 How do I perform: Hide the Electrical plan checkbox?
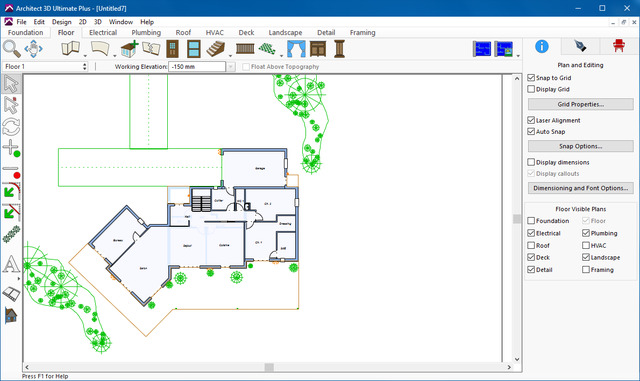(x=531, y=233)
